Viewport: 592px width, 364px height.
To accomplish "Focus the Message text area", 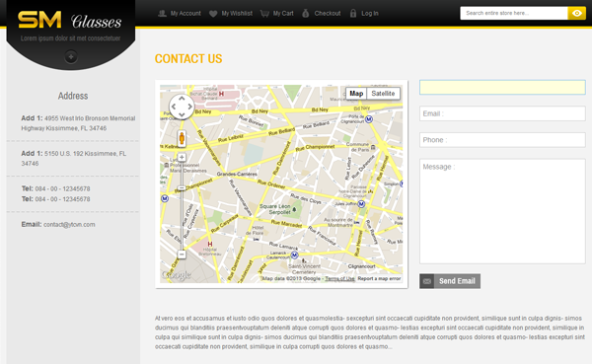I will (502, 211).
